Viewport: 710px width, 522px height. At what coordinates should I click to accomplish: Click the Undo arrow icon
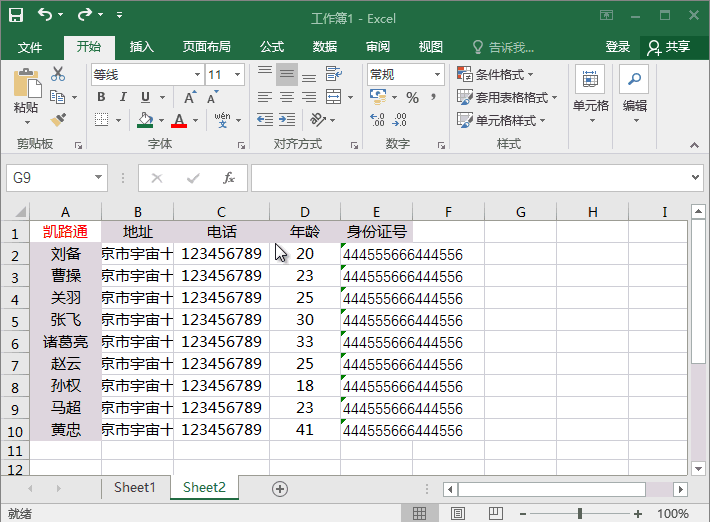click(x=46, y=16)
